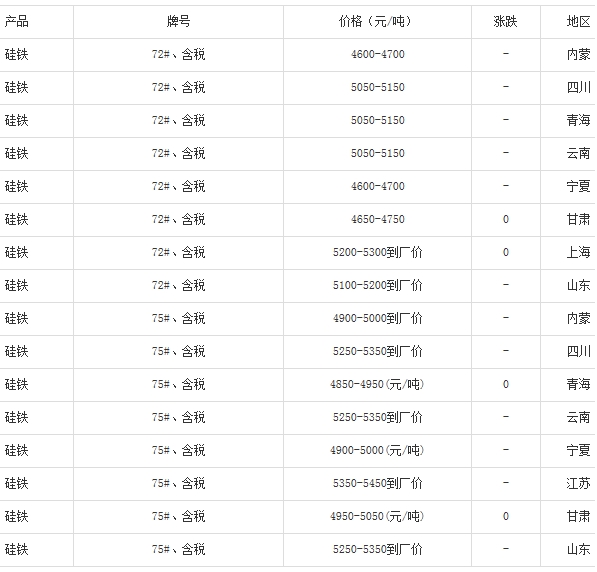The image size is (597, 572).
Task: Click the 江苏 region cell
Action: pos(578,484)
